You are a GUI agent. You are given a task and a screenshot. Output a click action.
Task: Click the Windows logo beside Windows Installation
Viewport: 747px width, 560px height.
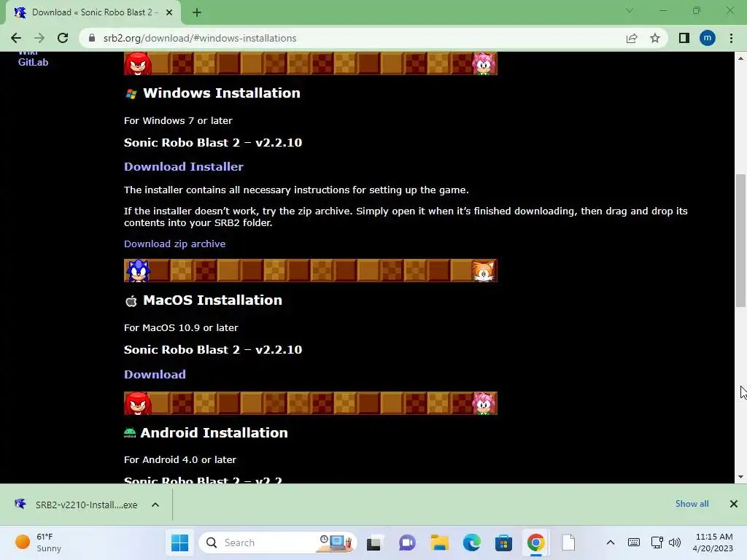point(131,94)
